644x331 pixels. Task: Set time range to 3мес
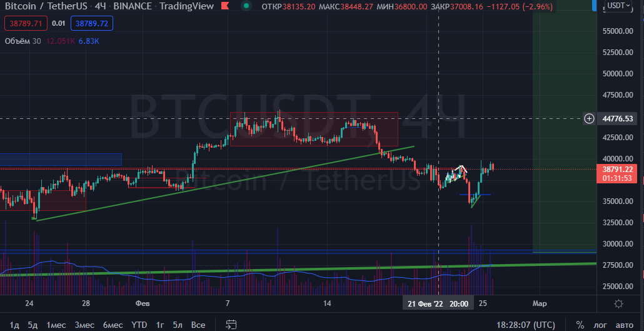click(x=84, y=325)
